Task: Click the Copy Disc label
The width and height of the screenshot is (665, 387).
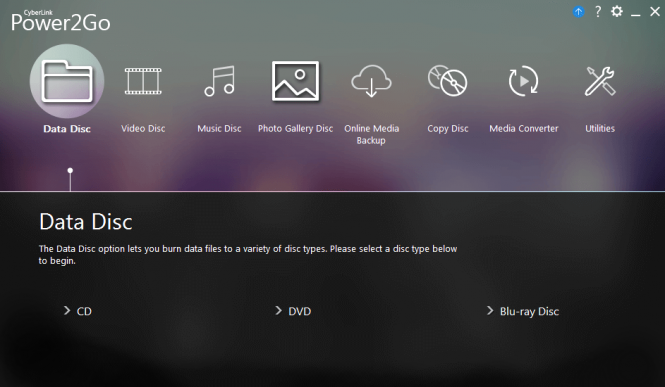Action: 448,128
